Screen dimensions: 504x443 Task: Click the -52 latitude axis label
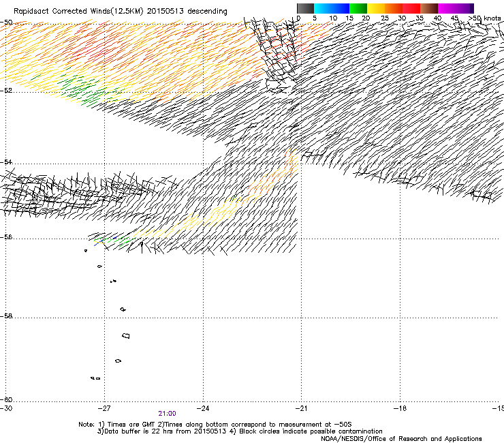(6, 91)
